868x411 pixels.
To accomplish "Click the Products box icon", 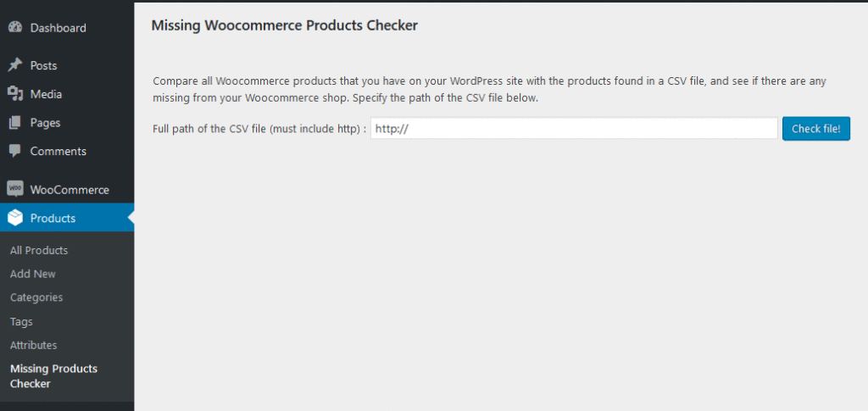I will point(15,218).
